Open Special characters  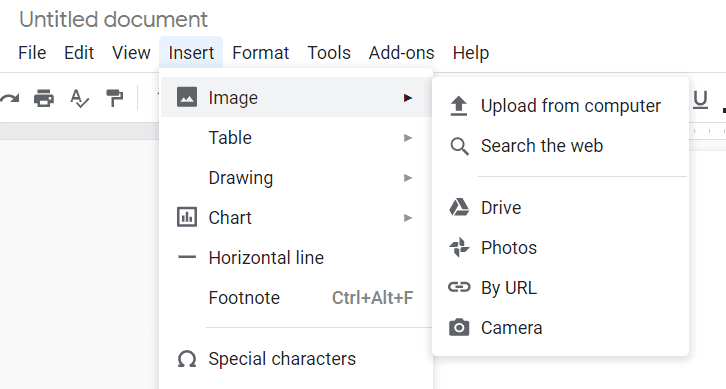click(x=296, y=359)
